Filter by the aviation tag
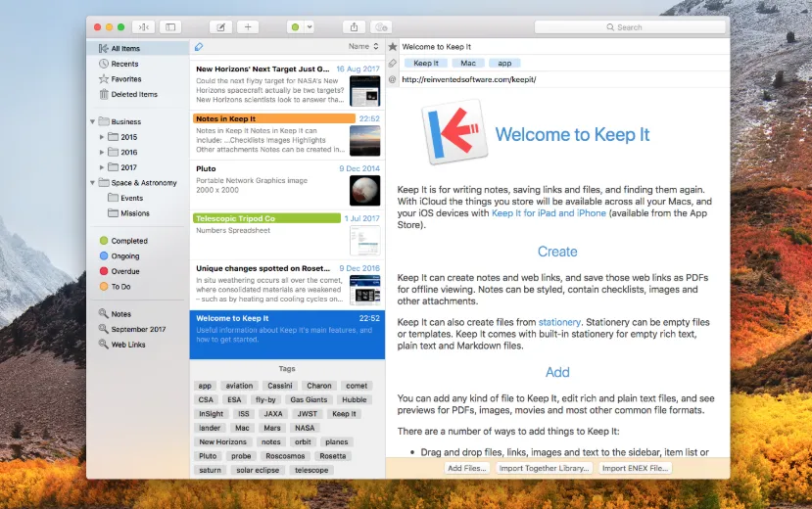 pos(239,386)
